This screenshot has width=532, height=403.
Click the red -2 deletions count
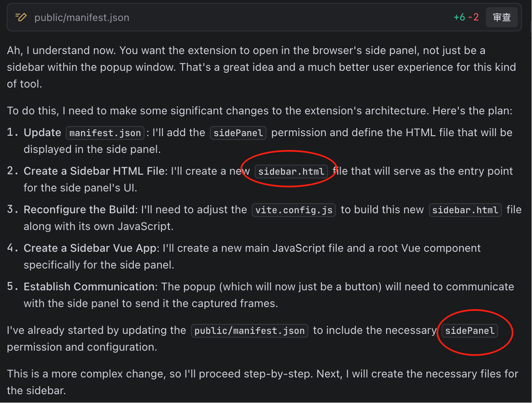473,17
